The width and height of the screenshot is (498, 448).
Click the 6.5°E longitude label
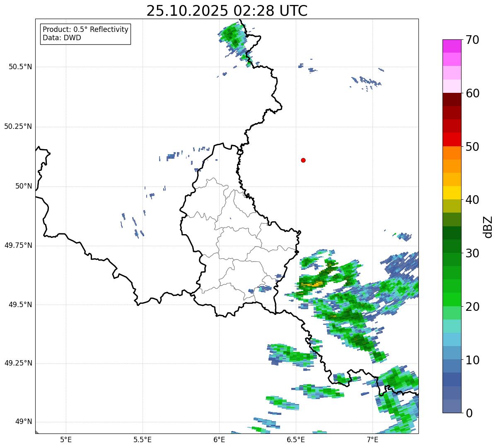tap(296, 439)
